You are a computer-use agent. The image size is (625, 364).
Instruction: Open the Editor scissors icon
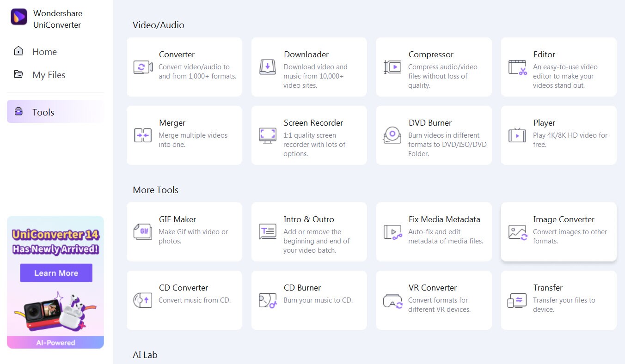pos(518,67)
